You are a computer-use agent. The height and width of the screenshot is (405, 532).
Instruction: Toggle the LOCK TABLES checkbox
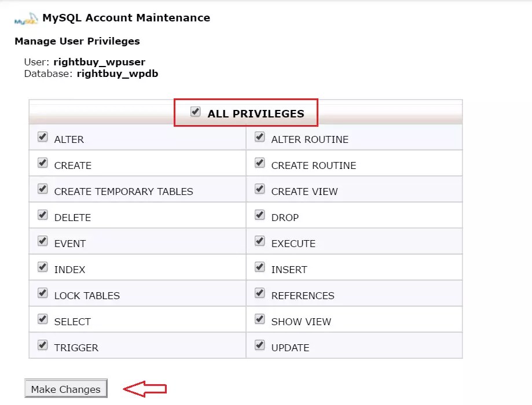[42, 293]
